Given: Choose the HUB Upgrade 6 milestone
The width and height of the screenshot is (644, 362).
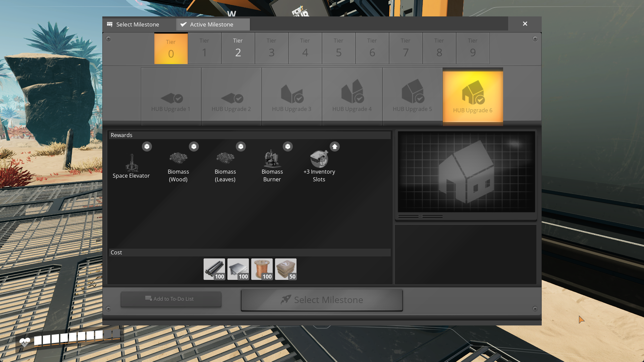Looking at the screenshot, I should pyautogui.click(x=473, y=97).
